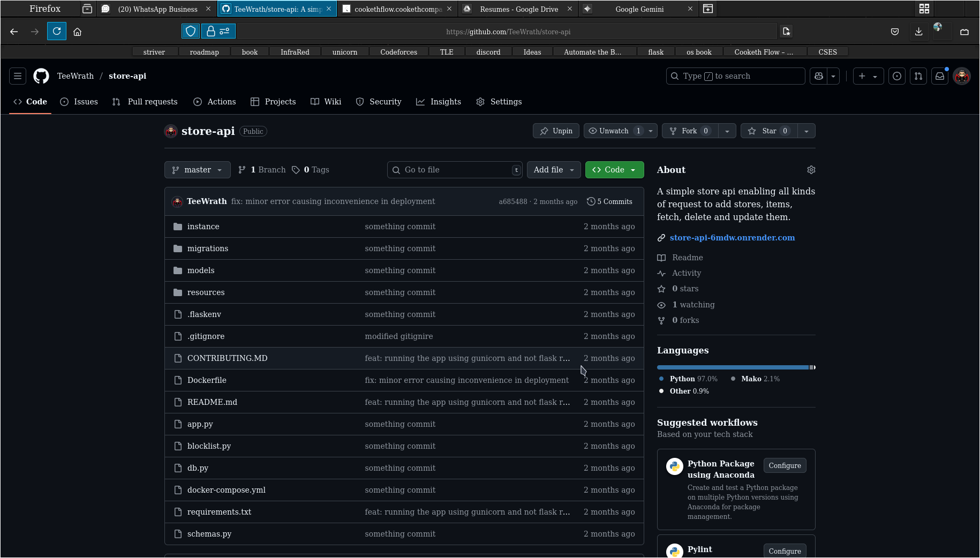Open the Security tab
This screenshot has height=558, width=980.
pos(379,102)
